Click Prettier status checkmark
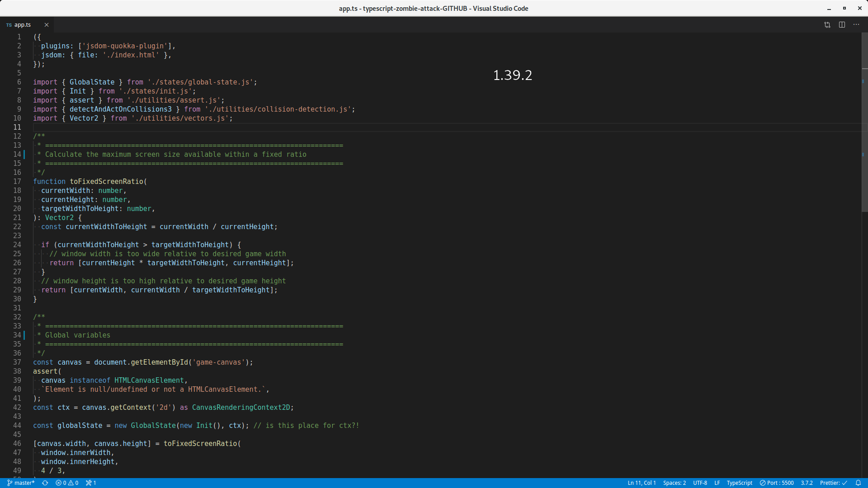The width and height of the screenshot is (868, 488). (x=834, y=483)
